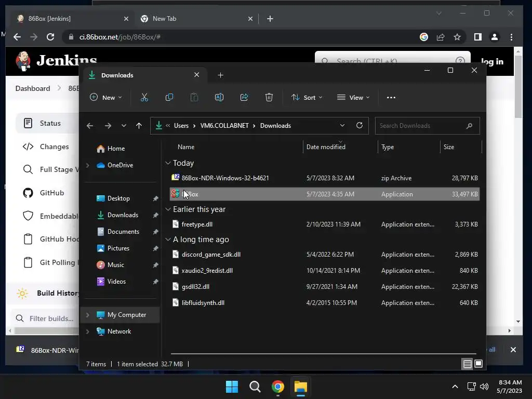This screenshot has height=399, width=532.
Task: Open Chrome profile avatar icon
Action: tap(495, 37)
